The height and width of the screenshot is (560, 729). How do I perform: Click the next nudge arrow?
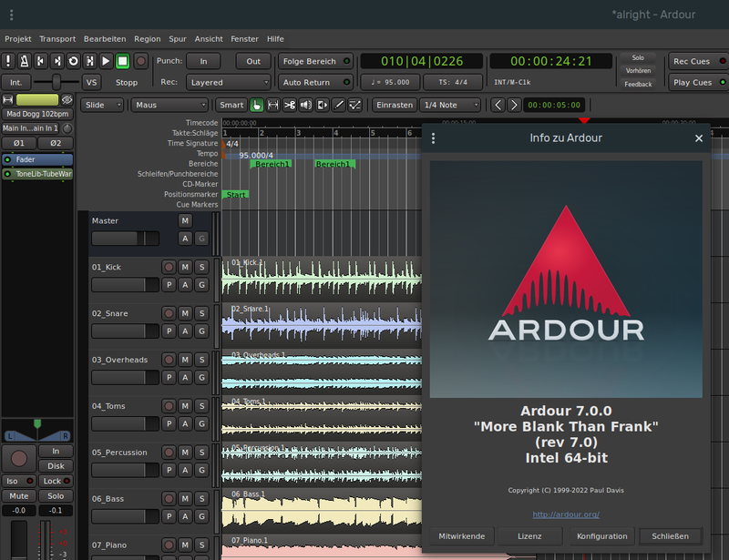[x=514, y=105]
